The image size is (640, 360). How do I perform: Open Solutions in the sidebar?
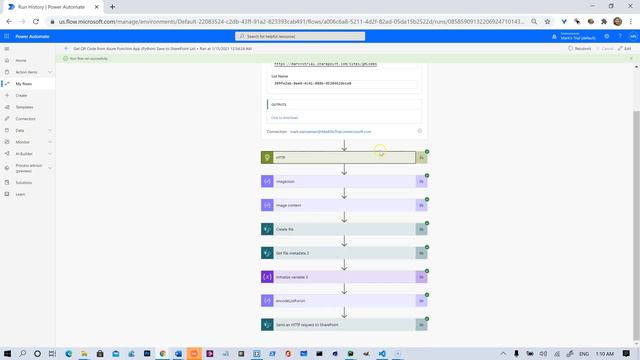tap(24, 183)
